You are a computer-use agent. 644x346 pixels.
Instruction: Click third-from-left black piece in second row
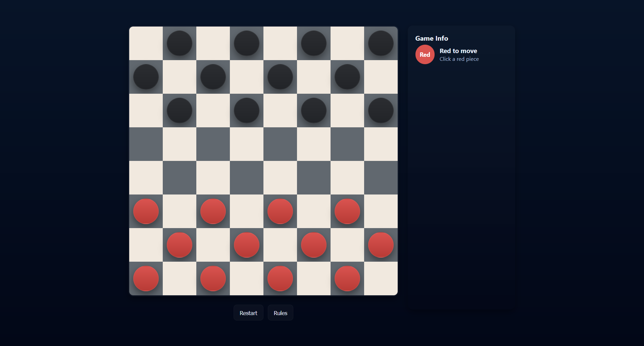[x=280, y=77]
